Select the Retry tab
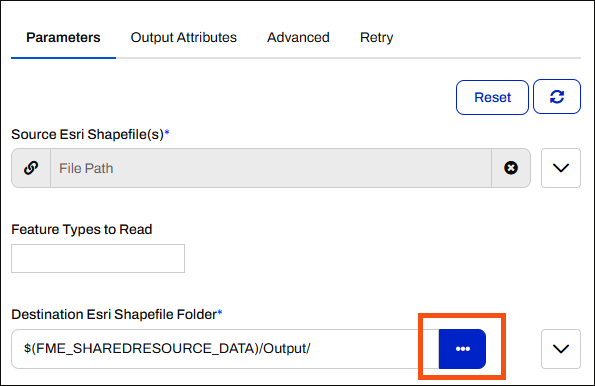595x386 pixels. [376, 38]
